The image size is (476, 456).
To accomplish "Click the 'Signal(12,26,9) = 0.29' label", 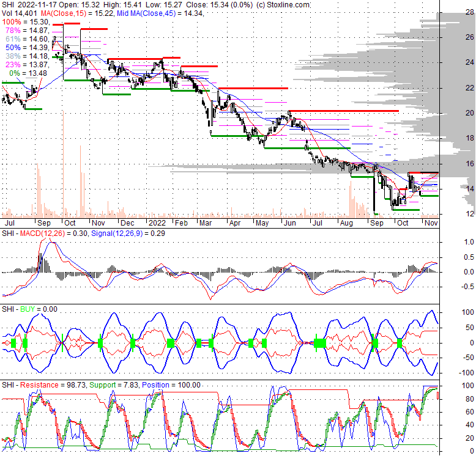I will (128, 234).
